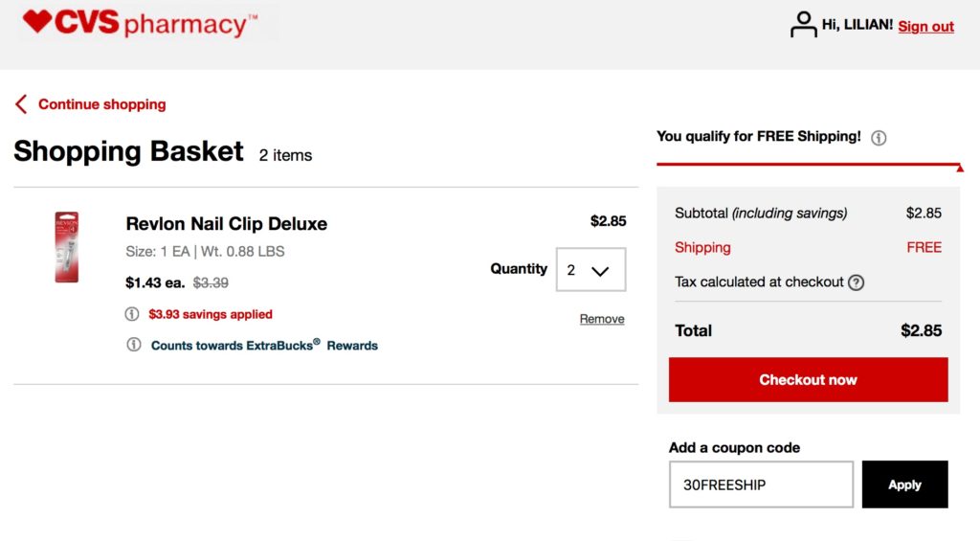Viewport: 980px width, 541px height.
Task: Remove the Revlon Nail Clip item
Action: click(602, 319)
